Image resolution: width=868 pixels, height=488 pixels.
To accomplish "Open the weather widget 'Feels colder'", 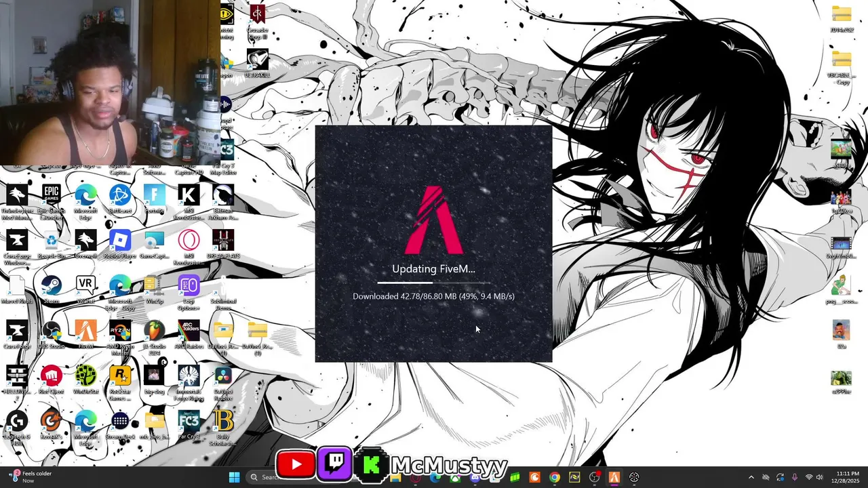I will point(30,477).
